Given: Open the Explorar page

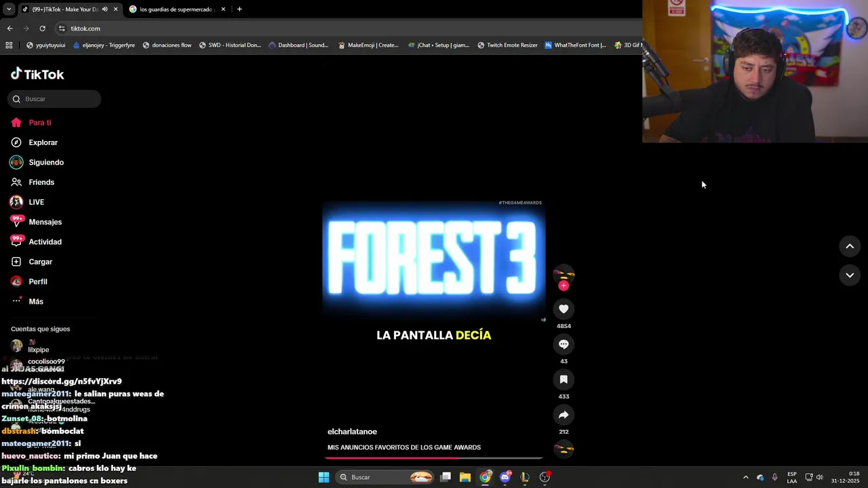Looking at the screenshot, I should pos(34,142).
